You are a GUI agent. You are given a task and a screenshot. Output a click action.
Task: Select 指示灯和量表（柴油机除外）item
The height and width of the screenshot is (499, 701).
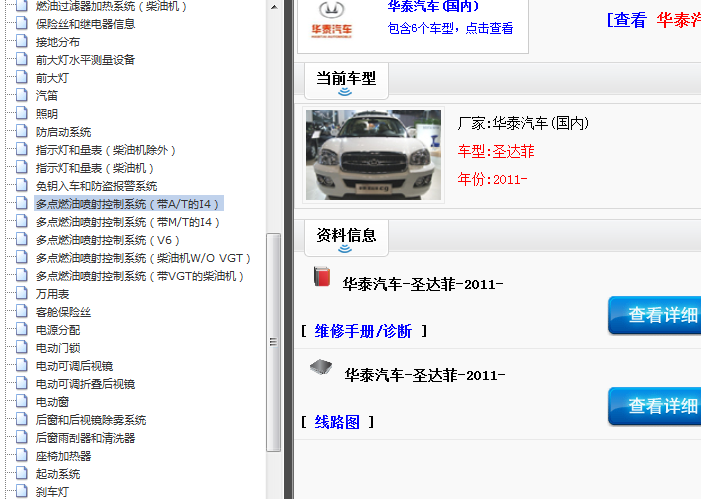coord(106,150)
